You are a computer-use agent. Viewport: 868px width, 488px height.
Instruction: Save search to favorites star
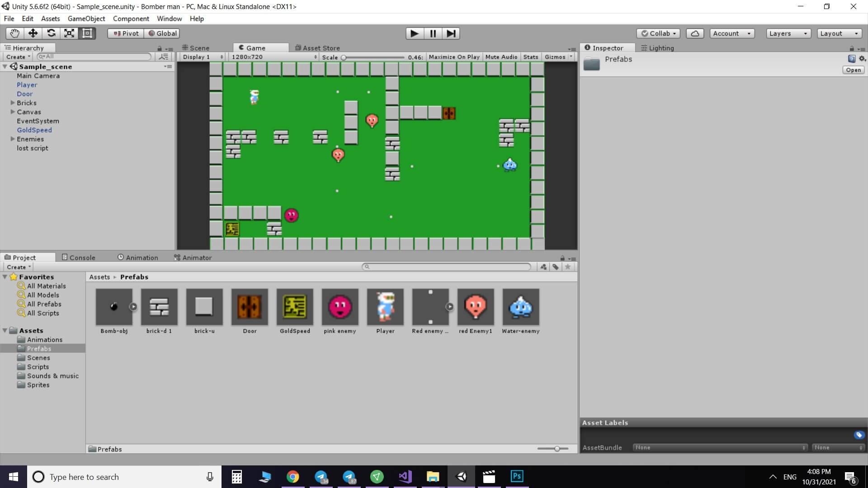tap(568, 267)
